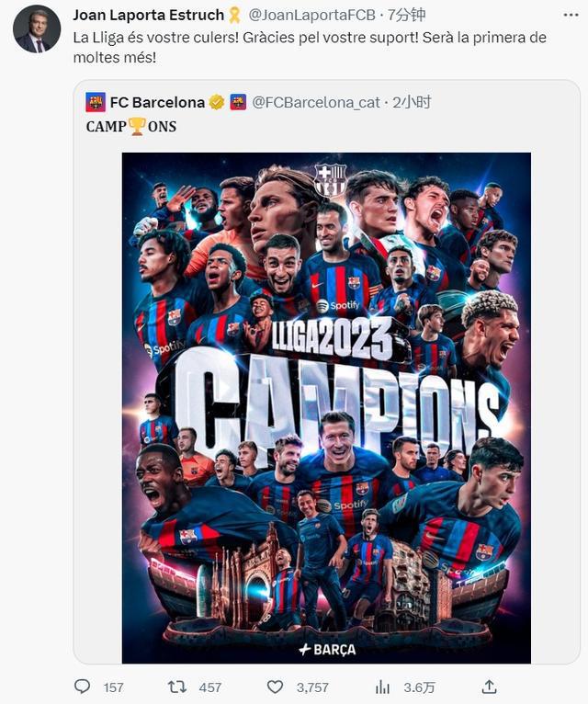
Task: Click the gold verified badge beside FC Barcelona
Action: [217, 102]
